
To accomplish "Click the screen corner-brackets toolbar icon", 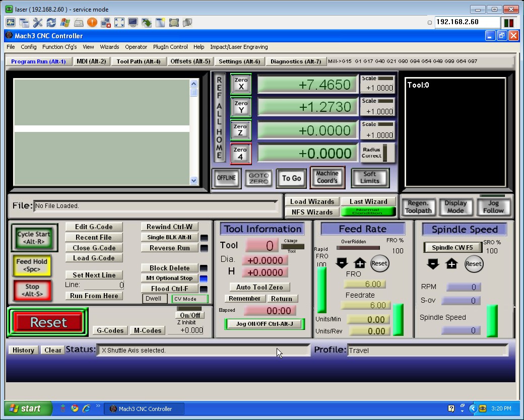I will pos(174,23).
